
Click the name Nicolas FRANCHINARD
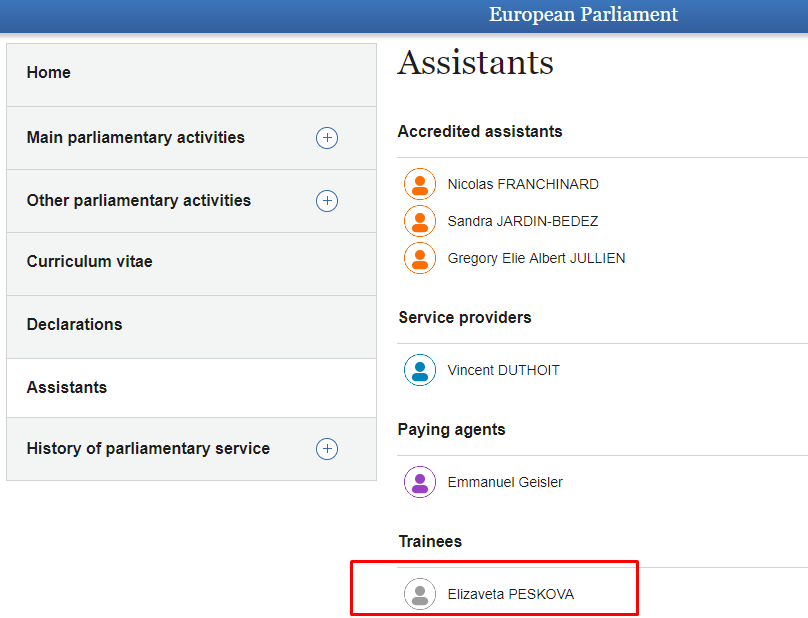pyautogui.click(x=523, y=185)
